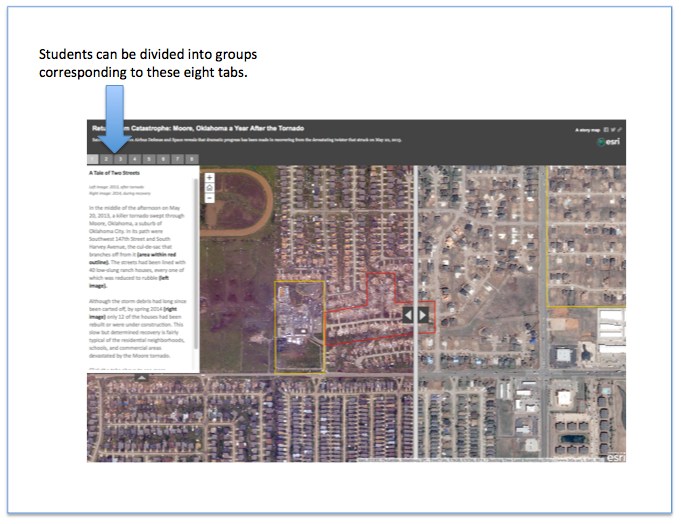Screen dimensions: 681x524
Task: Click the swipe handle's left arrow
Action: [x=408, y=314]
